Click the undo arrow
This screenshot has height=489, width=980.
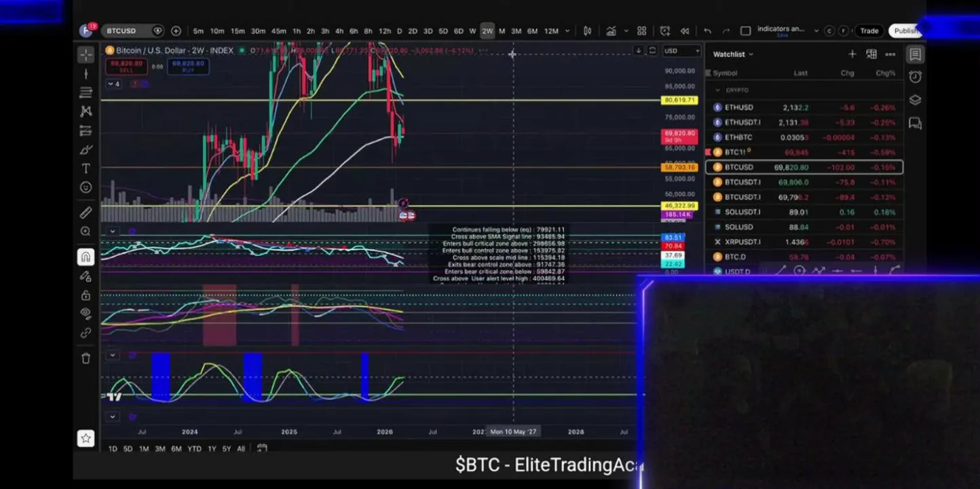click(707, 31)
